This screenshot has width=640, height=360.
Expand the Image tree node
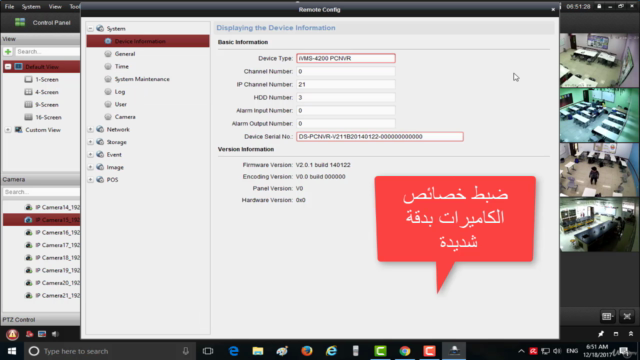[x=90, y=167]
